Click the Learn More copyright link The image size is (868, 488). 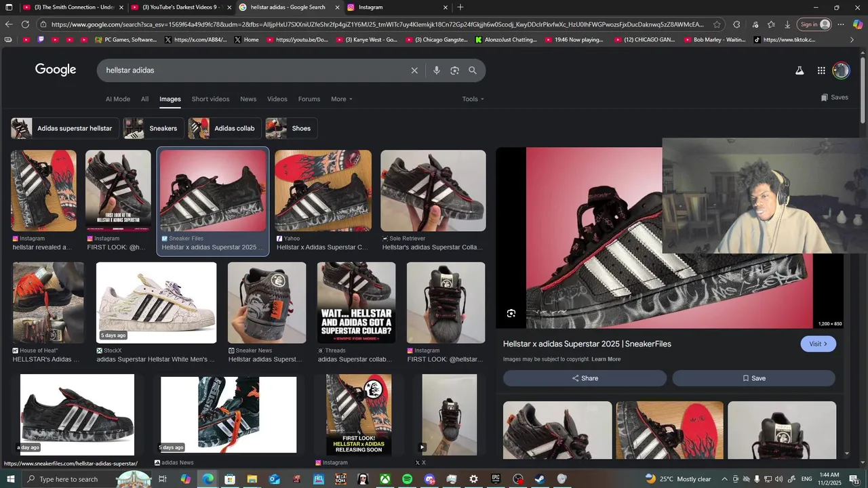tap(606, 359)
